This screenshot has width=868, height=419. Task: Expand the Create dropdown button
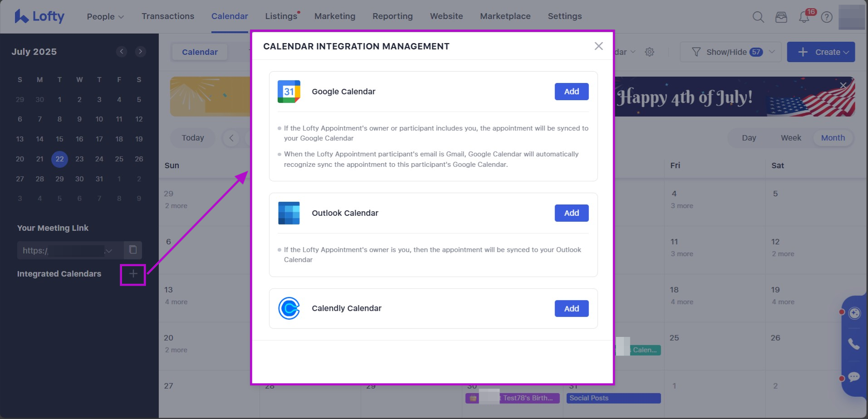821,52
